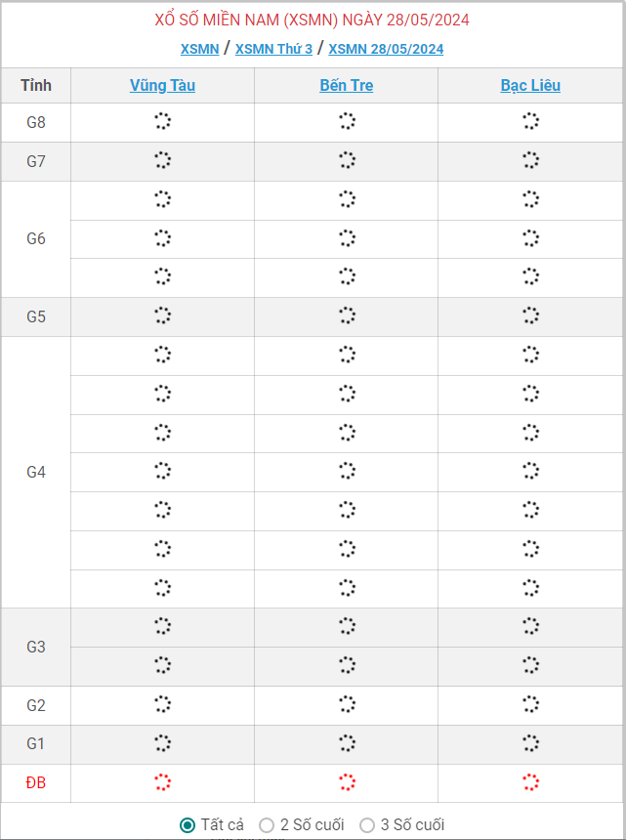Viewport: 626px width, 840px height.
Task: Click the red ĐB spinner under Vũng Tàu
Action: (162, 782)
